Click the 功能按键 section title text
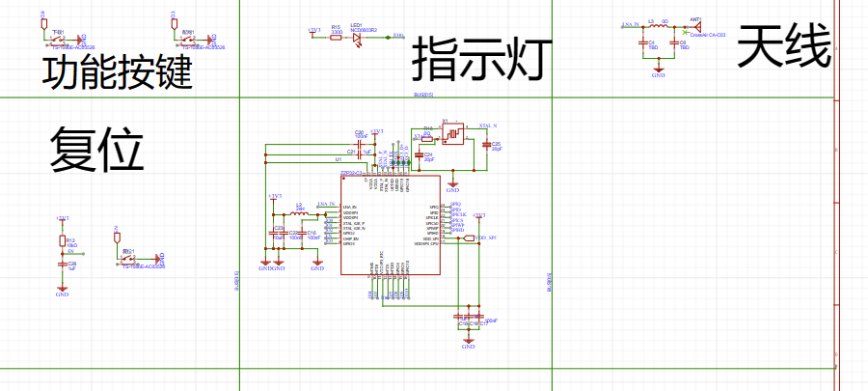The height and width of the screenshot is (391, 868). 112,73
